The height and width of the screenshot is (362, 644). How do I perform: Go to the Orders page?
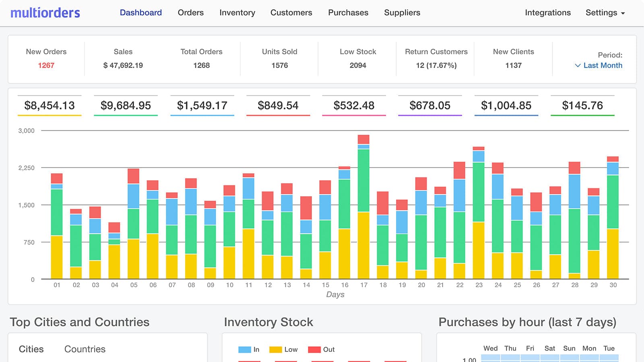click(x=191, y=12)
